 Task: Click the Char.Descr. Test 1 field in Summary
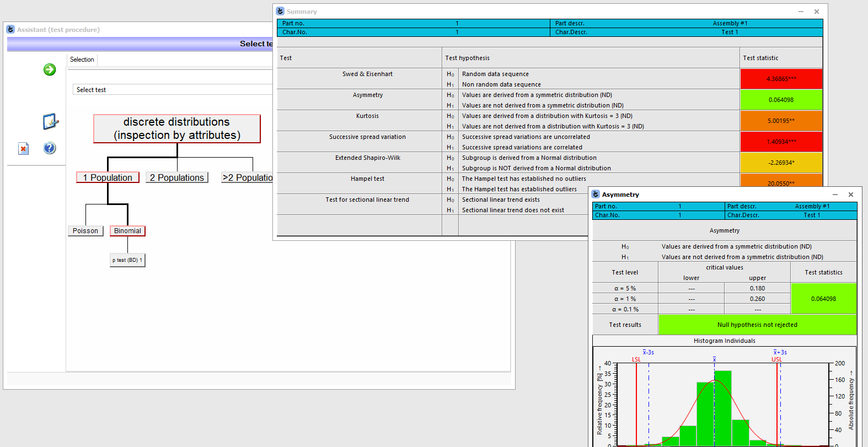point(686,32)
